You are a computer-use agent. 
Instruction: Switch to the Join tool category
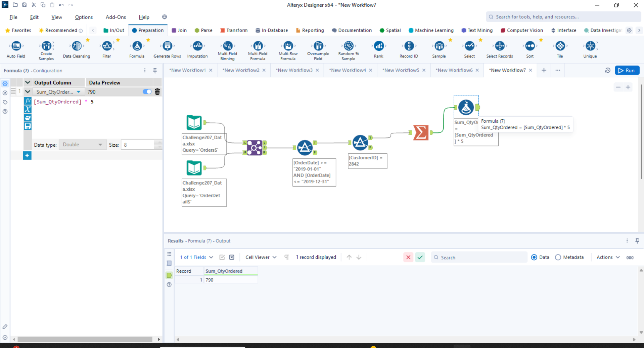coord(179,30)
